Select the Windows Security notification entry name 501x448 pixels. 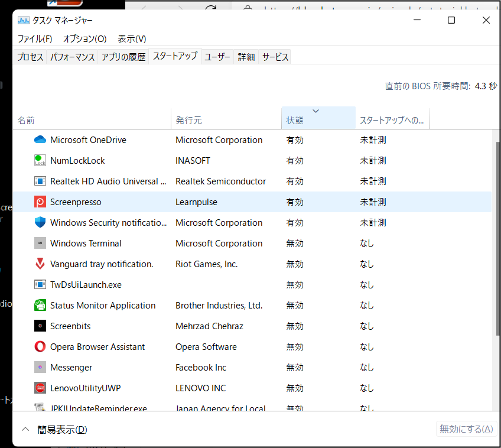[x=108, y=222]
